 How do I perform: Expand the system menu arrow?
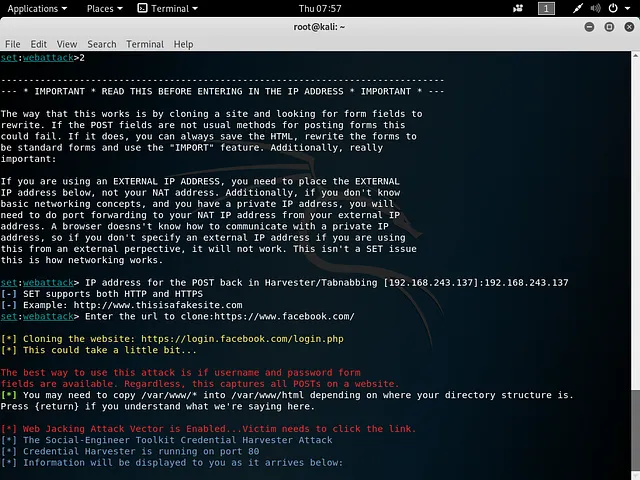(x=627, y=9)
